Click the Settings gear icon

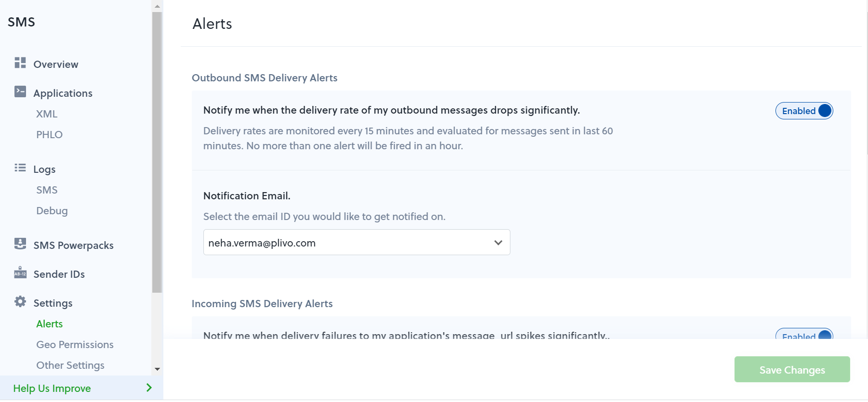coord(20,301)
